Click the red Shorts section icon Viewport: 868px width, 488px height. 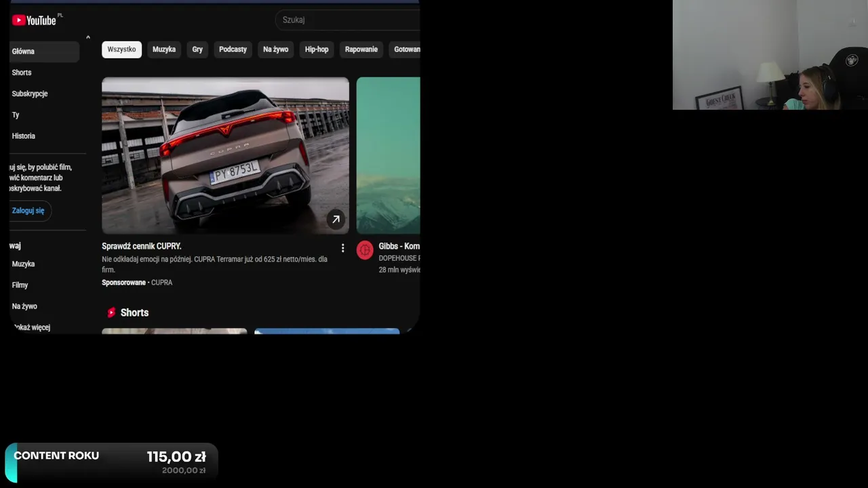pos(111,312)
